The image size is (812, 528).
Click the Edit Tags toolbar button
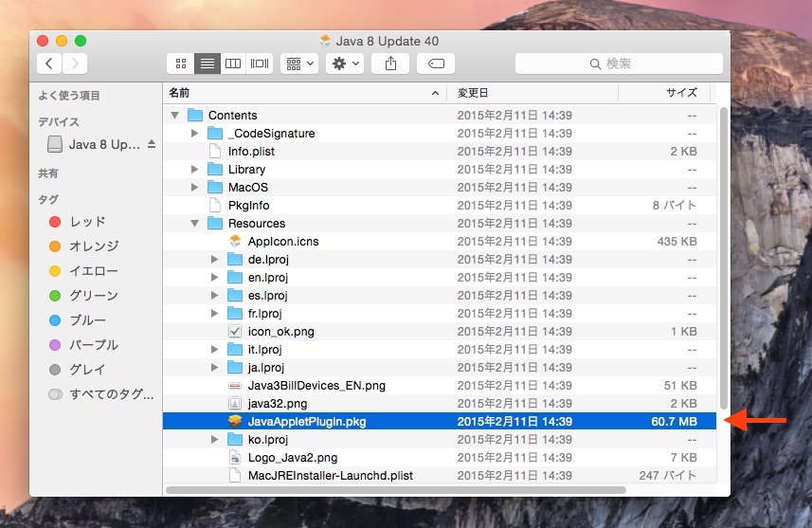tap(436, 64)
